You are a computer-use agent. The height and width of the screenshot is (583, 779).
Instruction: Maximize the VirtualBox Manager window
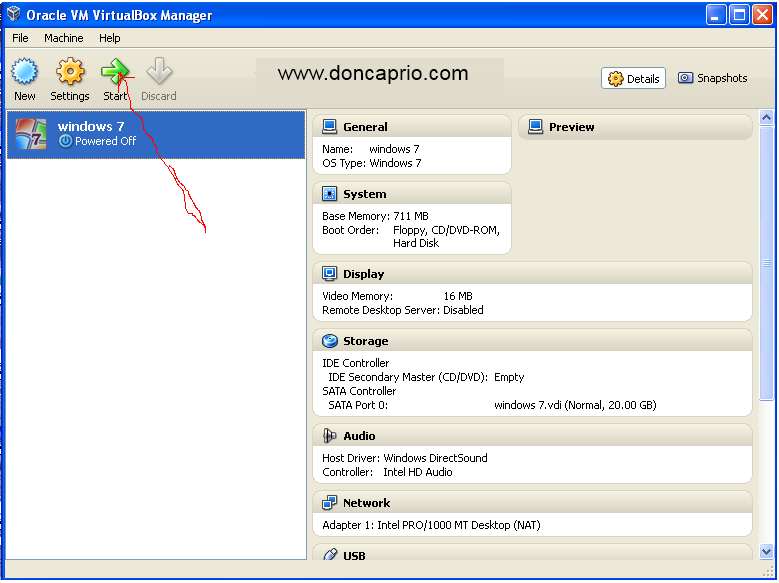739,15
